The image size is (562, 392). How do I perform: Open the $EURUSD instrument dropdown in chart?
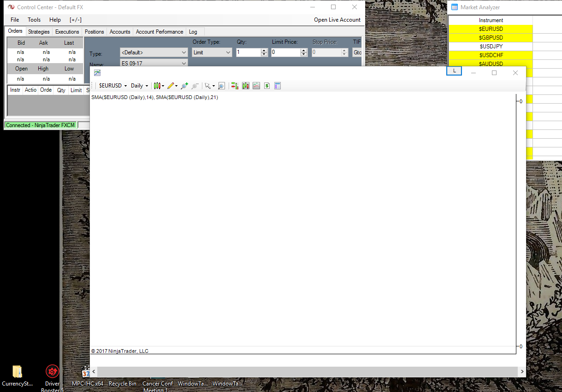[113, 86]
